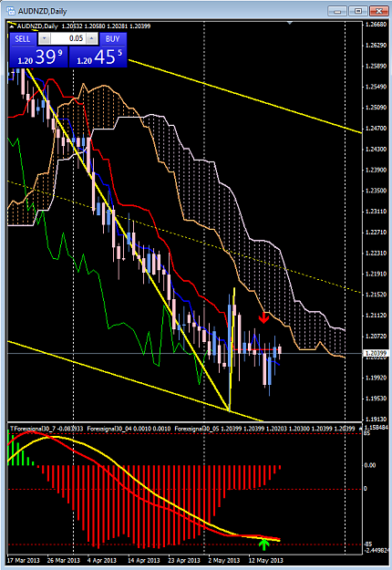This screenshot has height=570, width=392.
Task: Click the 1.21120 price axis label
Action: click(376, 316)
